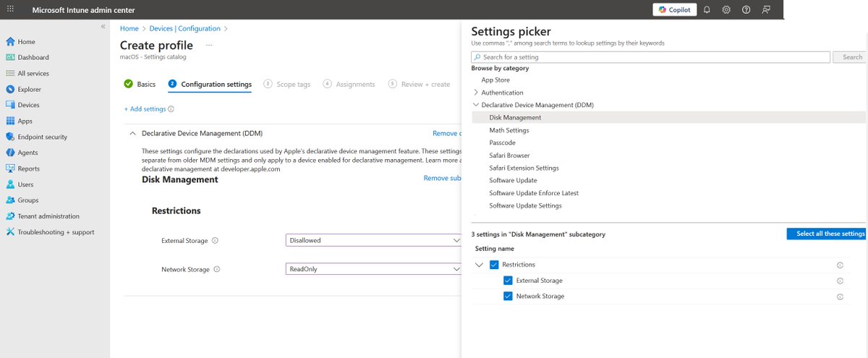The height and width of the screenshot is (358, 868).
Task: Collapse Declarative Device Management category in picker
Action: click(475, 105)
